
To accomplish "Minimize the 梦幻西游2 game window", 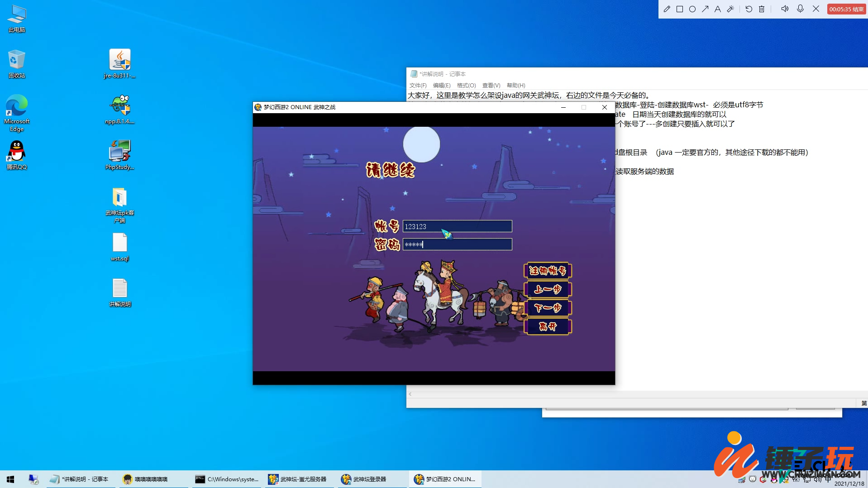I will [563, 107].
